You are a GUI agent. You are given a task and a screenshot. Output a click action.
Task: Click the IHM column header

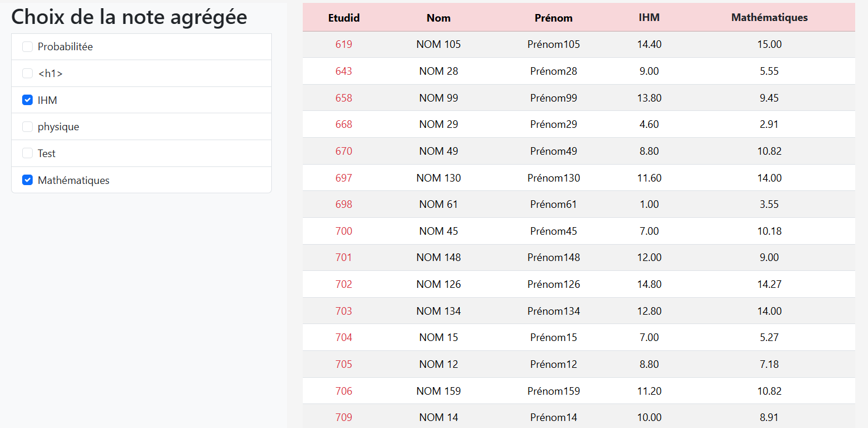[x=649, y=18]
